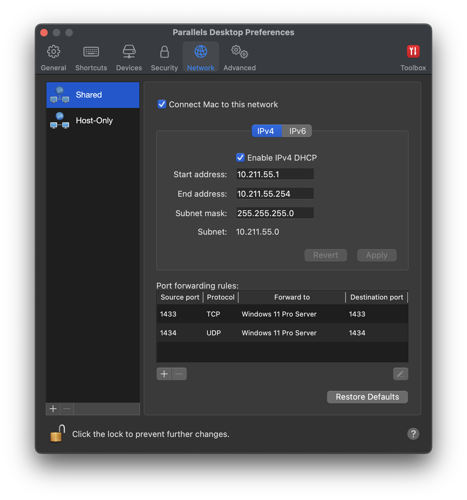This screenshot has height=500, width=467.
Task: Sort by Protocol column header
Action: (x=221, y=297)
